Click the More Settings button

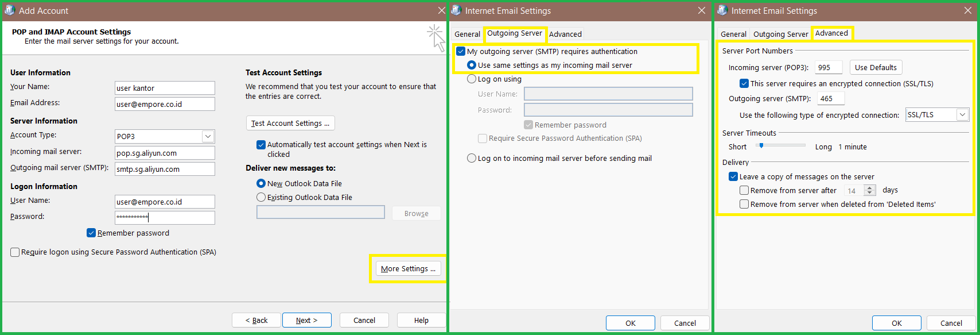click(x=408, y=268)
